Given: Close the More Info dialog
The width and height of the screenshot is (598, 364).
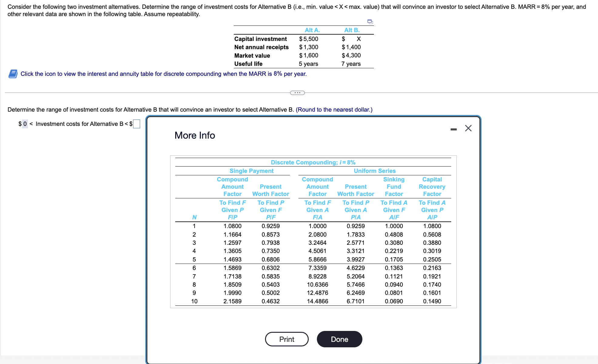Looking at the screenshot, I should (x=468, y=128).
